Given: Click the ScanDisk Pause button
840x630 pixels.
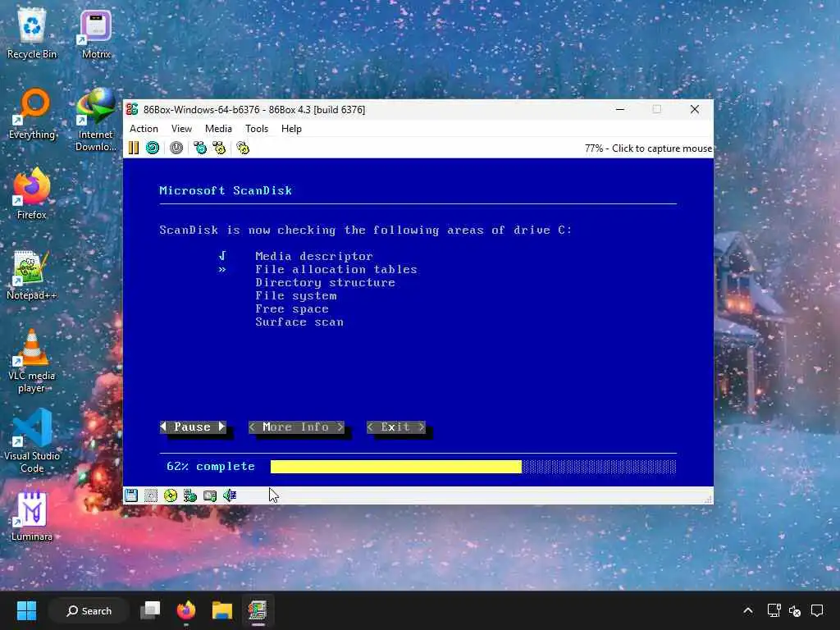Looking at the screenshot, I should (193, 427).
